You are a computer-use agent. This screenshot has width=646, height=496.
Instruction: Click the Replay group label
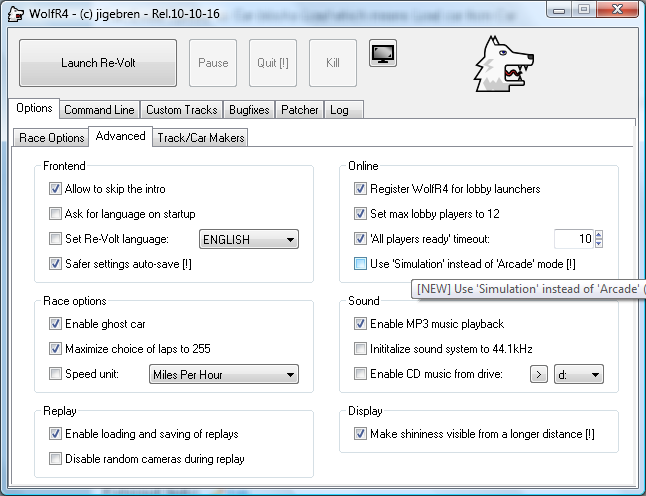(60, 411)
